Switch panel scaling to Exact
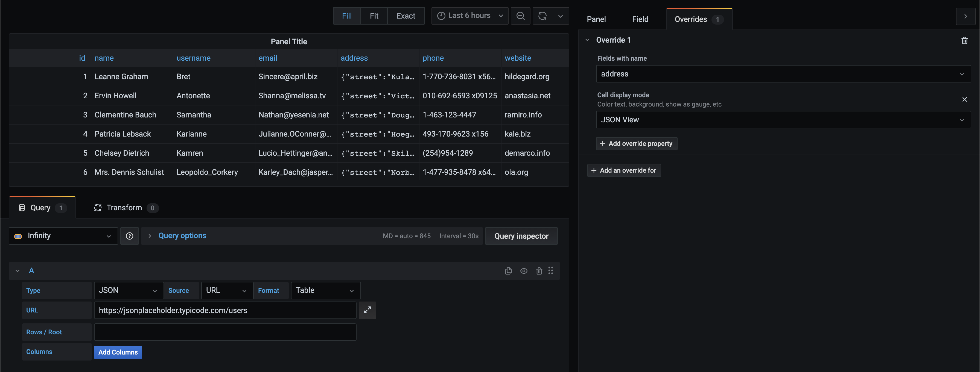980x372 pixels. (406, 16)
